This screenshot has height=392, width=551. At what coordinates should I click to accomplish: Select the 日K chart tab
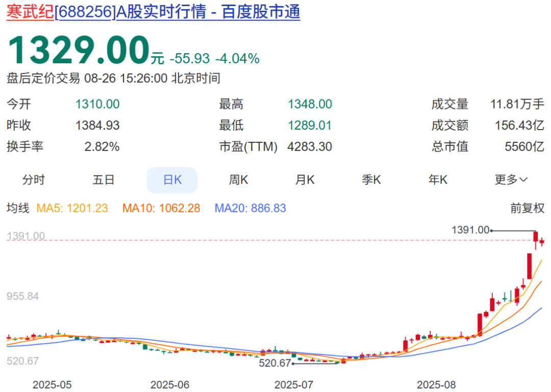172,180
